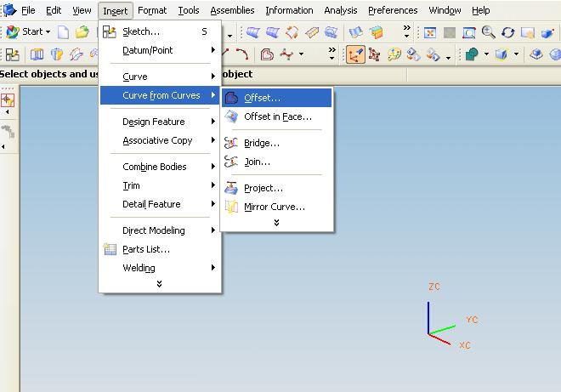Choose Project... from the submenu

point(276,188)
